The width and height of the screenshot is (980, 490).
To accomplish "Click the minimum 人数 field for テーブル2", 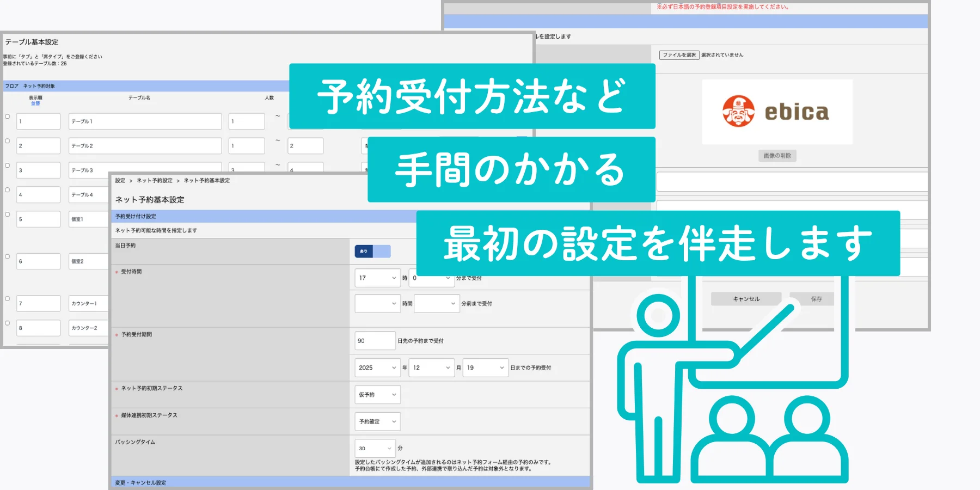I will (247, 146).
